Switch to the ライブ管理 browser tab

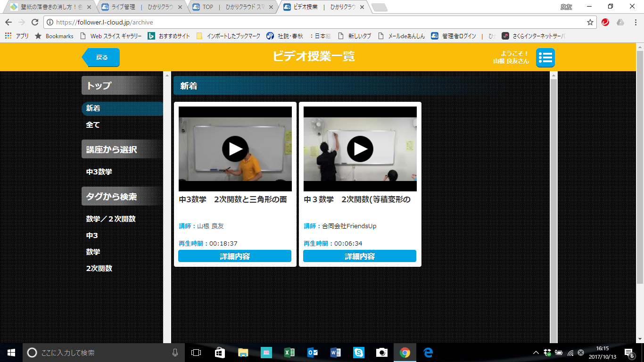tap(139, 7)
